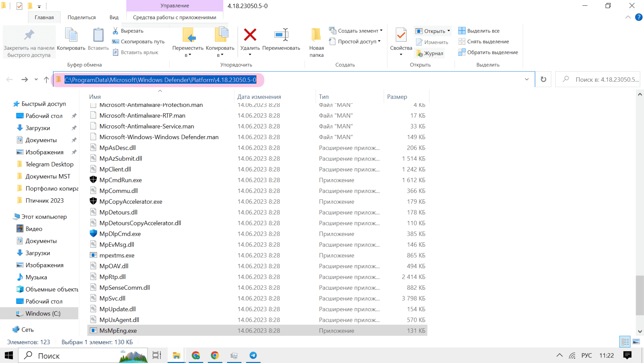
Task: Expand the address bar history dropdown
Action: tap(527, 80)
